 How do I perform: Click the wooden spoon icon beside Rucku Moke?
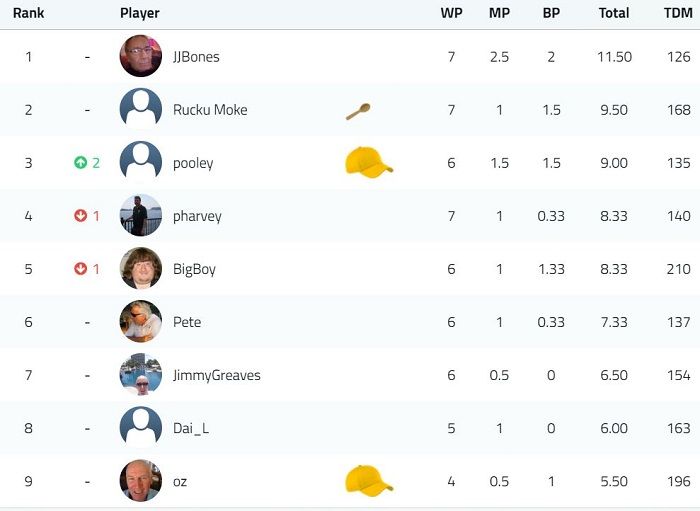[x=358, y=112]
